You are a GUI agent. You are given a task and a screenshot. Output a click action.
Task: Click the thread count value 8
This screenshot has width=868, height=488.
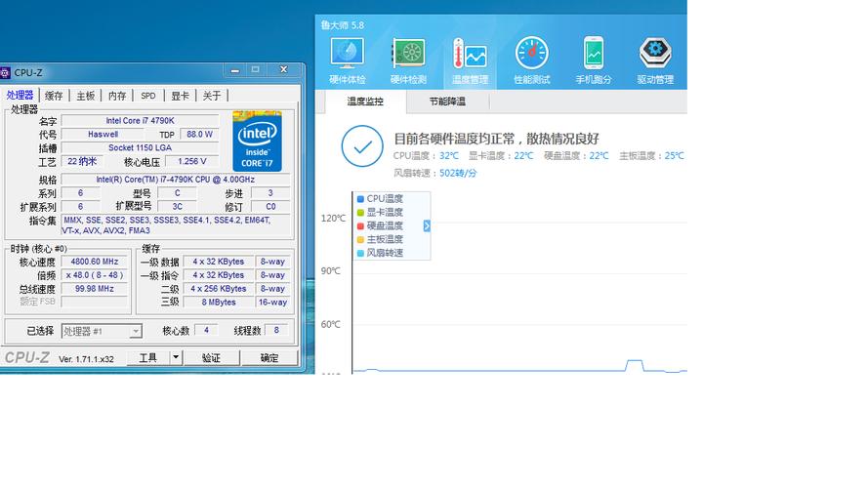[276, 330]
